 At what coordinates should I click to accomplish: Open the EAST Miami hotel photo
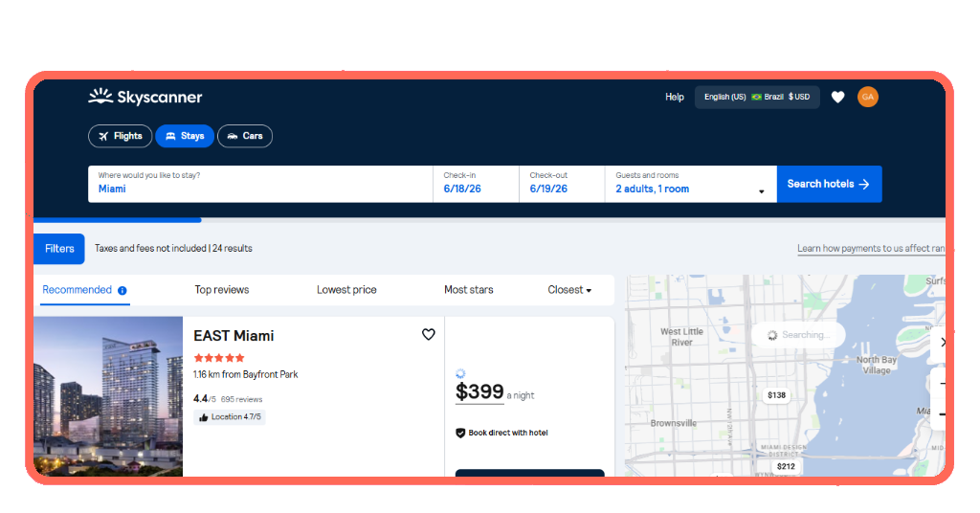point(108,396)
